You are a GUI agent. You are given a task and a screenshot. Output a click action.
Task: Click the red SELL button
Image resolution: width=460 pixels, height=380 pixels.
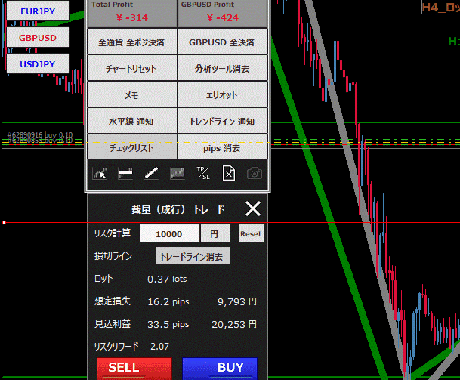tap(134, 368)
